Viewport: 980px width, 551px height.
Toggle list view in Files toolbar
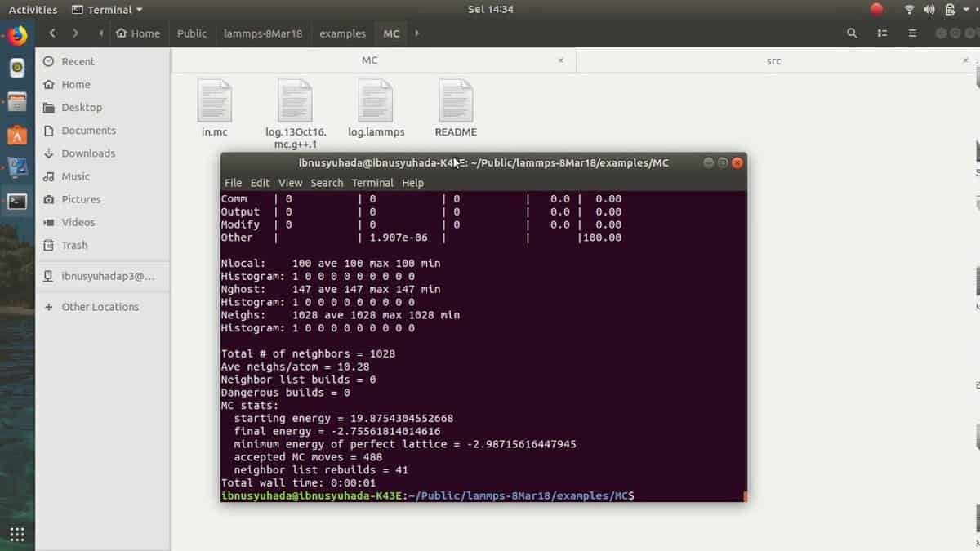(x=882, y=33)
